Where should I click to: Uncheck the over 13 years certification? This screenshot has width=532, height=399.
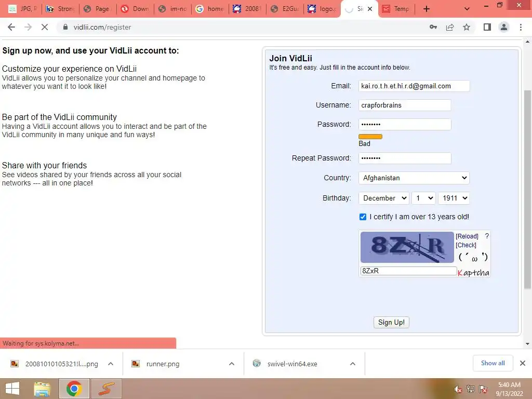[363, 217]
